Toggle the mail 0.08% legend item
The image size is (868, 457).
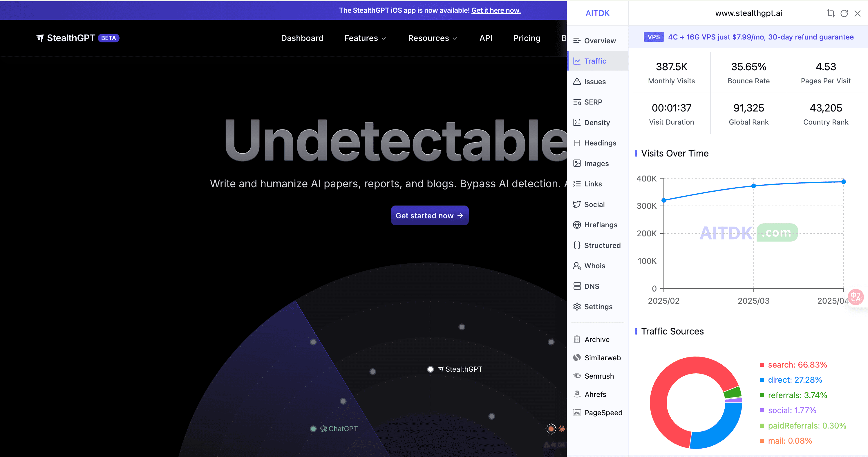coord(786,441)
